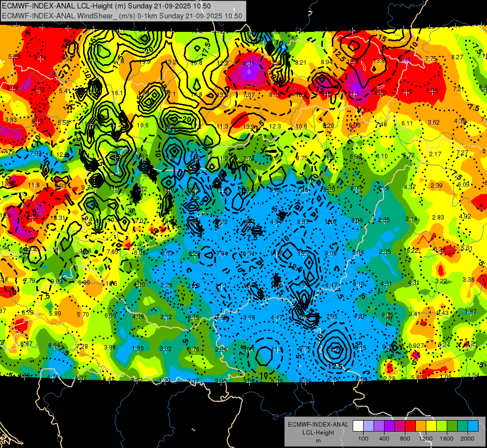
Task: Click the map value 3.14
Action: (411, 219)
